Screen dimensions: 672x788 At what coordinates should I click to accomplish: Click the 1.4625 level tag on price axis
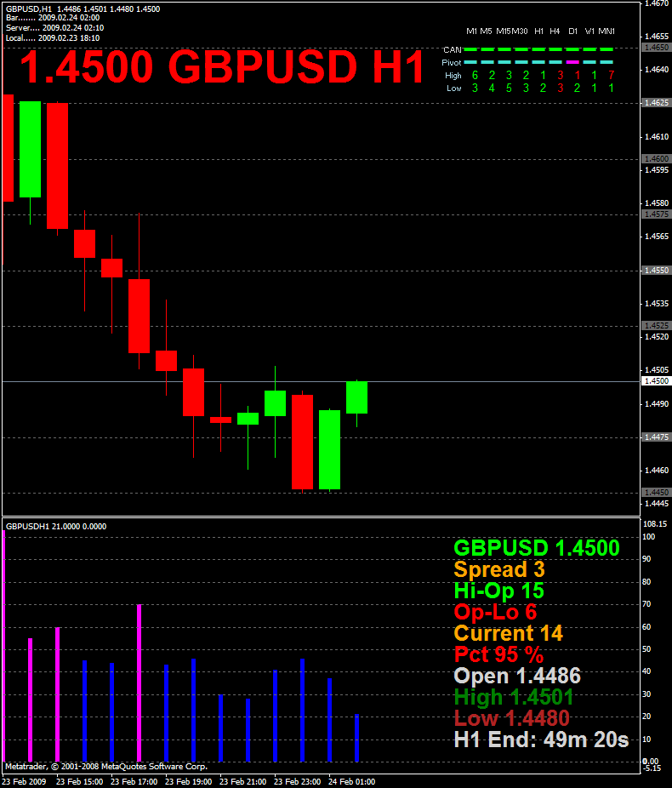657,103
